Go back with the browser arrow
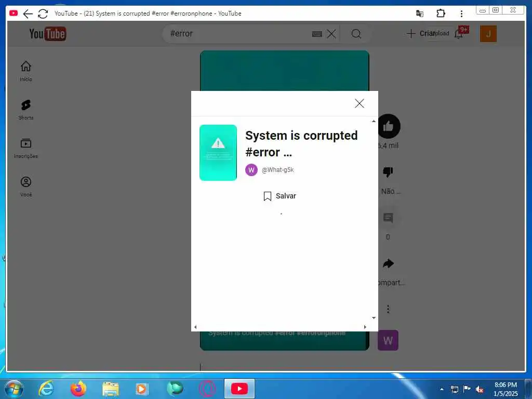 28,14
